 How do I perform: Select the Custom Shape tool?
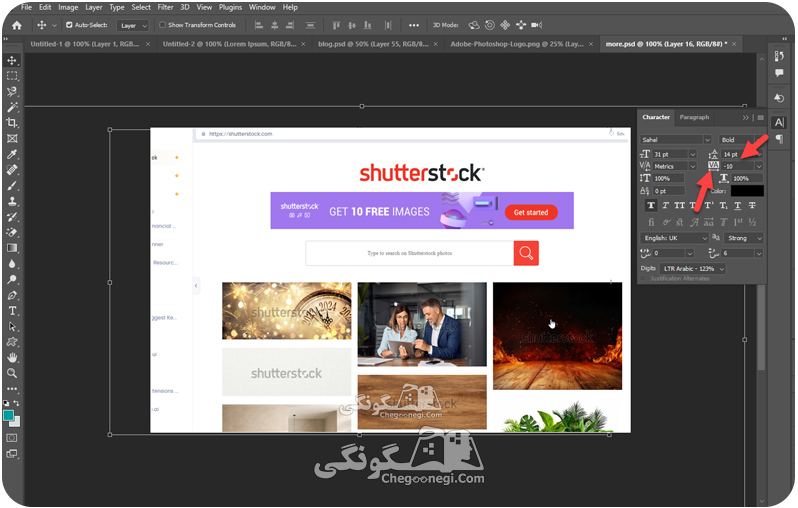point(12,342)
